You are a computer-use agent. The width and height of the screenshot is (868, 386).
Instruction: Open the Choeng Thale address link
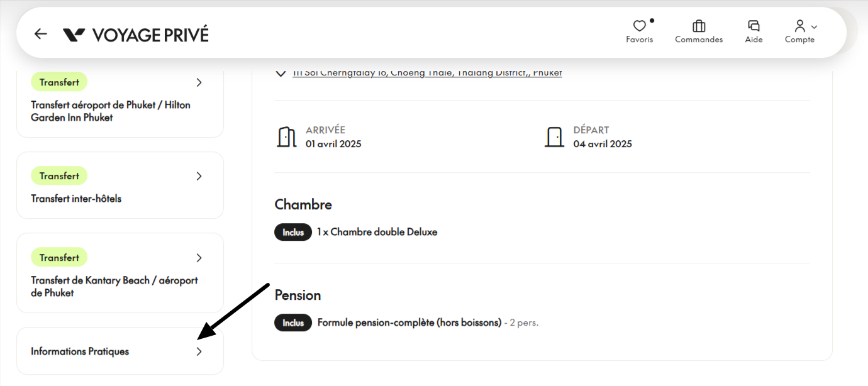(x=427, y=73)
